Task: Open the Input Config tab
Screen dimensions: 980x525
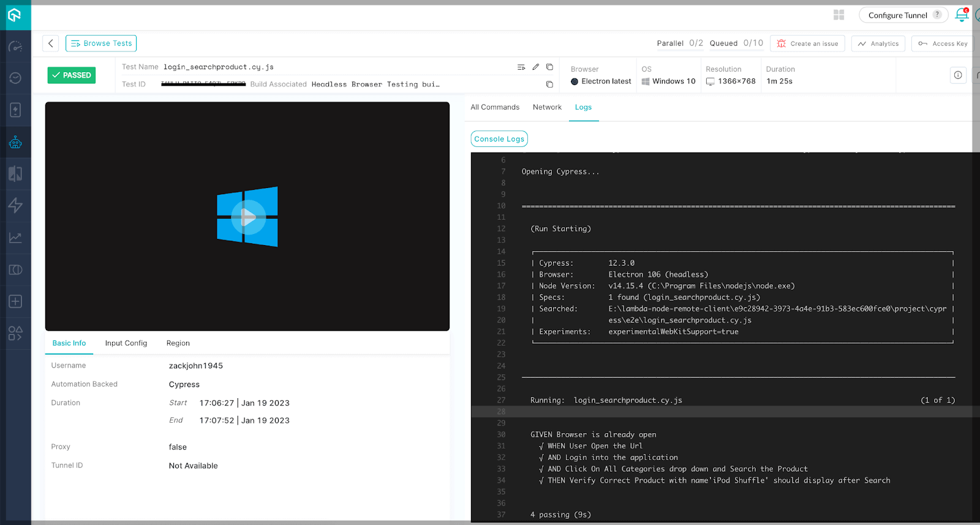Action: tap(126, 343)
